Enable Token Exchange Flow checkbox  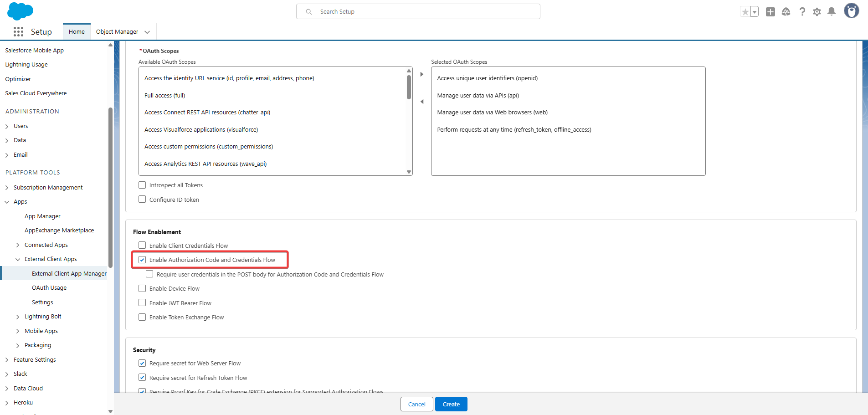[x=142, y=317]
